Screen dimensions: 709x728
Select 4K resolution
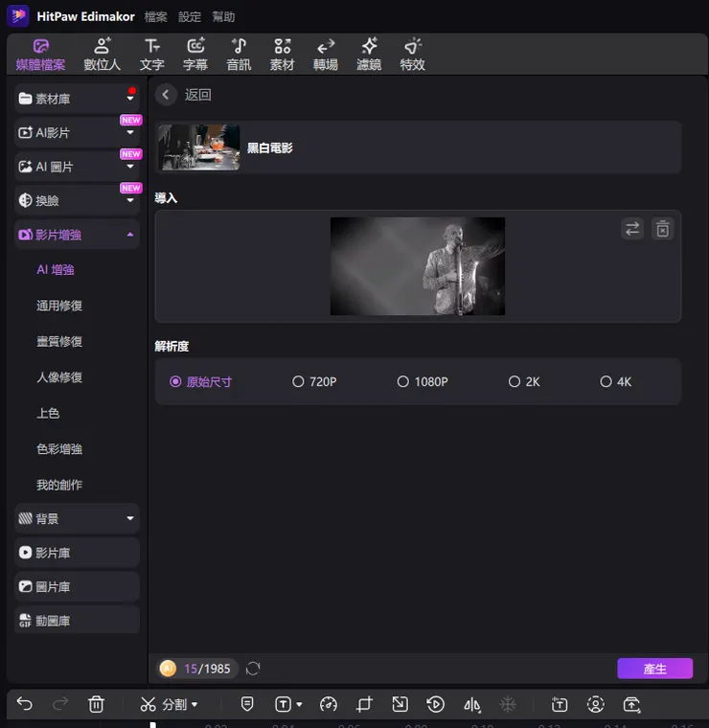click(616, 381)
